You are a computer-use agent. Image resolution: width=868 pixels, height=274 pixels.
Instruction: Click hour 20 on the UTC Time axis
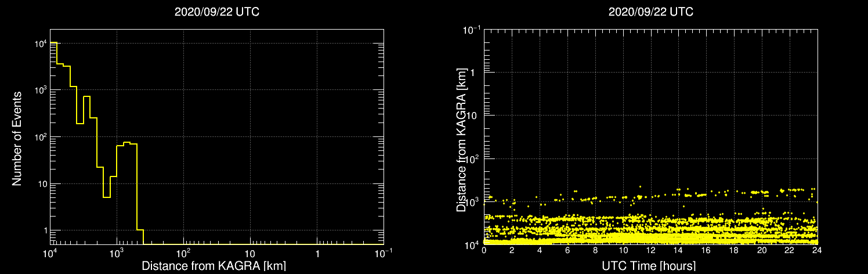tap(761, 250)
